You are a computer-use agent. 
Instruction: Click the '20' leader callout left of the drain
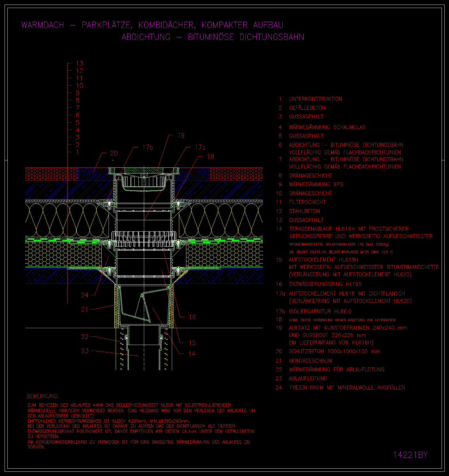pos(114,154)
